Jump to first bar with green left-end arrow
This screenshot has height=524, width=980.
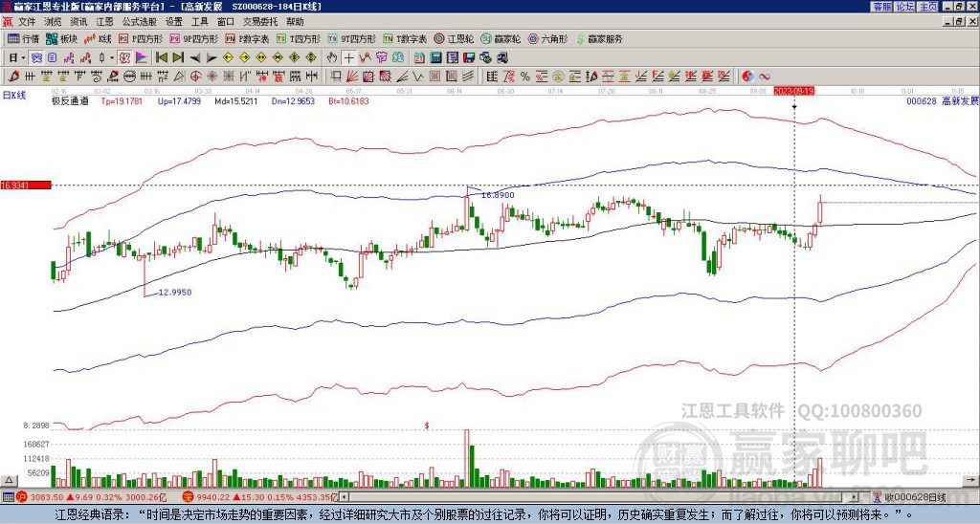tap(161, 57)
